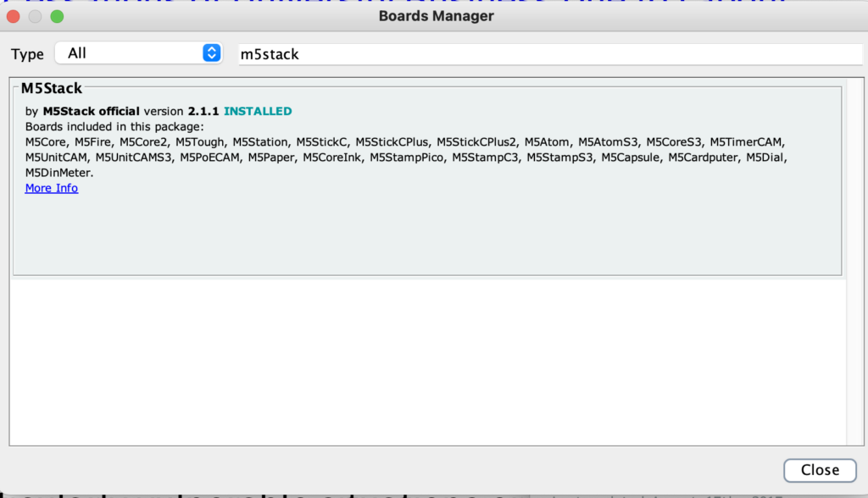The width and height of the screenshot is (868, 498).
Task: Click the Type label beside the dropdown
Action: pyautogui.click(x=27, y=54)
